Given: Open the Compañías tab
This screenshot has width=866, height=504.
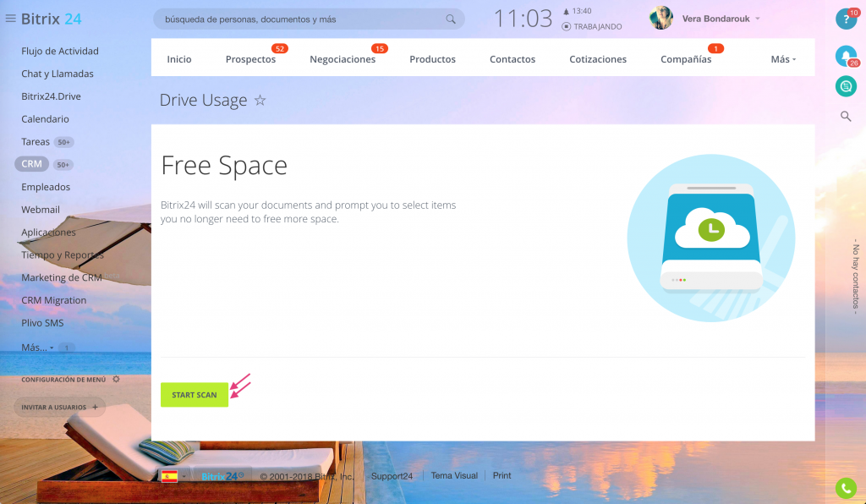Looking at the screenshot, I should coord(686,59).
